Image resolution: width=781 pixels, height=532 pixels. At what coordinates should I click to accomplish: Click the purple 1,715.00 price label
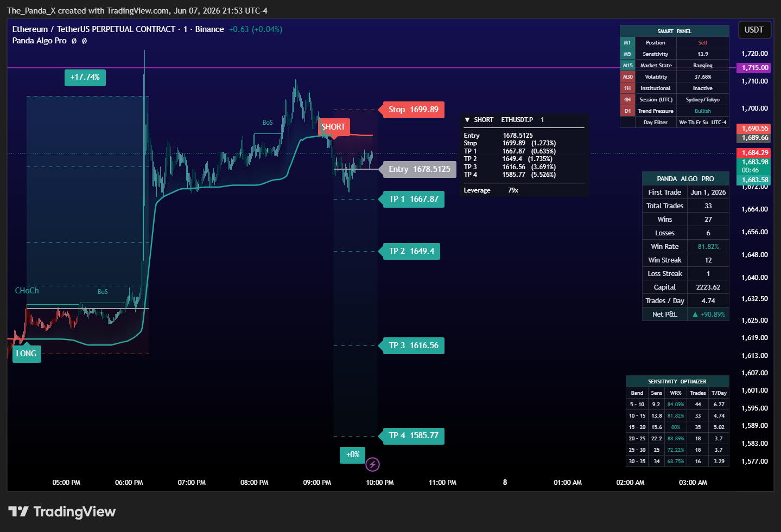click(x=753, y=68)
